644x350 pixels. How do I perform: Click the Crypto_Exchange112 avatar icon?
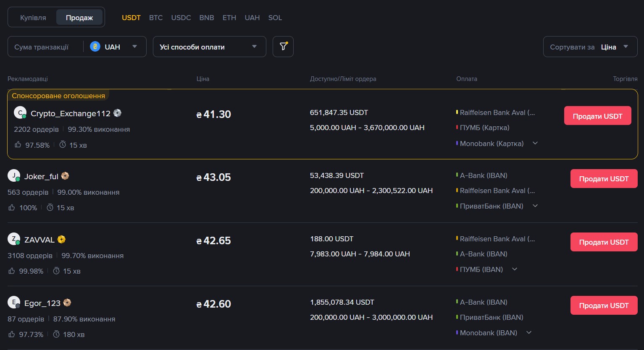click(20, 112)
